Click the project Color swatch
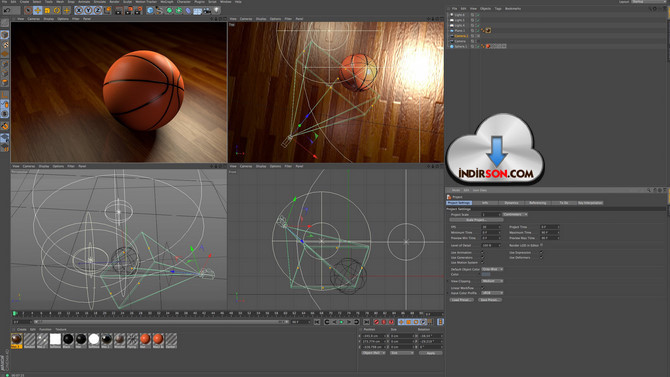 [486, 274]
